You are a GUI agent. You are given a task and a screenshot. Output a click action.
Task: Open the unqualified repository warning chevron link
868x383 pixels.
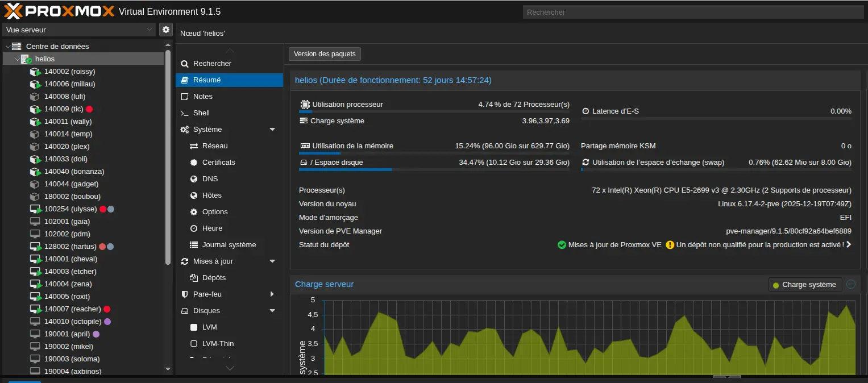click(x=848, y=244)
